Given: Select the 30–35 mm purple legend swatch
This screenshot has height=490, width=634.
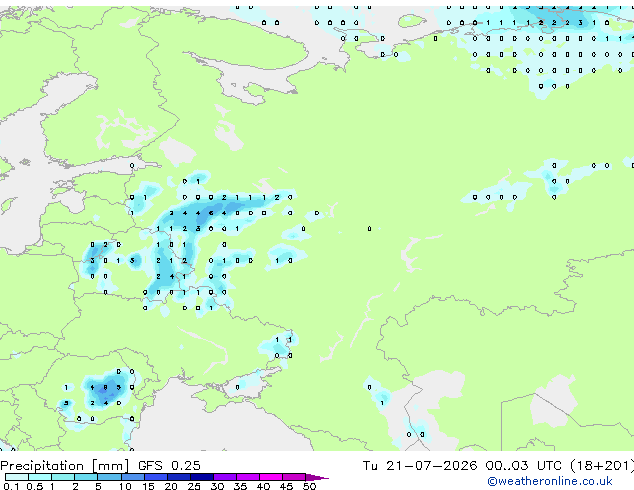Looking at the screenshot, I should point(225,477).
